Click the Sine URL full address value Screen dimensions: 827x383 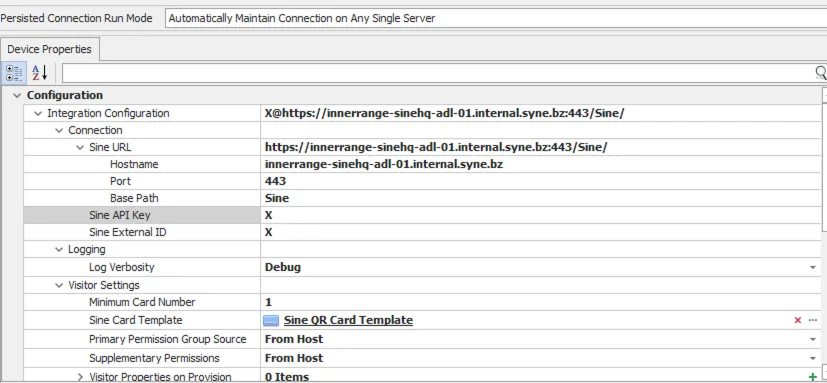436,148
